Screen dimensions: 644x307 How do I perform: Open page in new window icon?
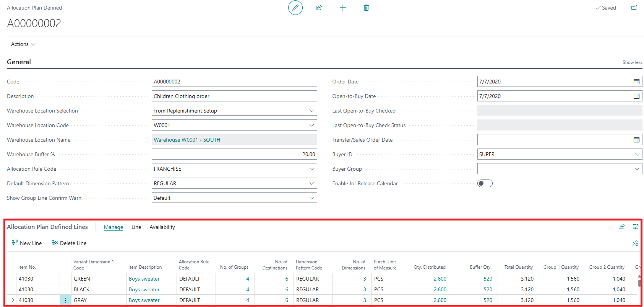click(634, 8)
